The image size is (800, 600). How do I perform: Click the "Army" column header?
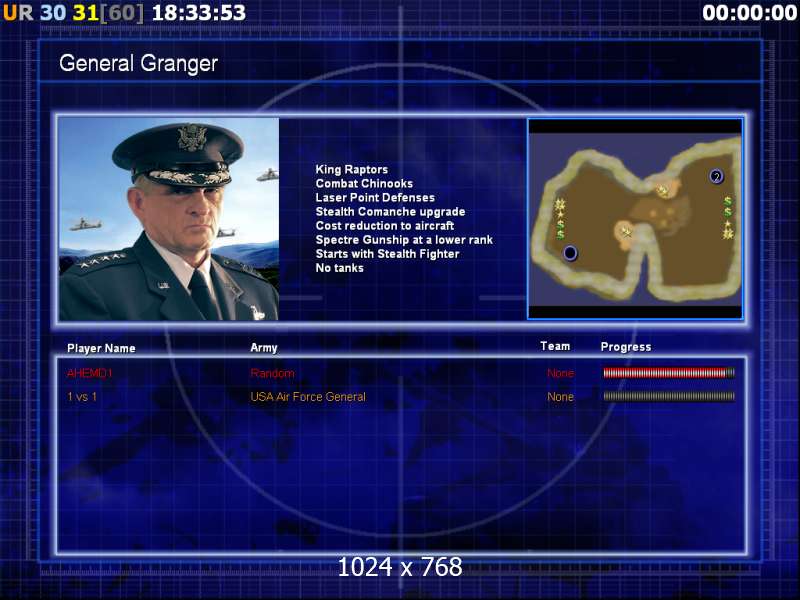(x=263, y=347)
